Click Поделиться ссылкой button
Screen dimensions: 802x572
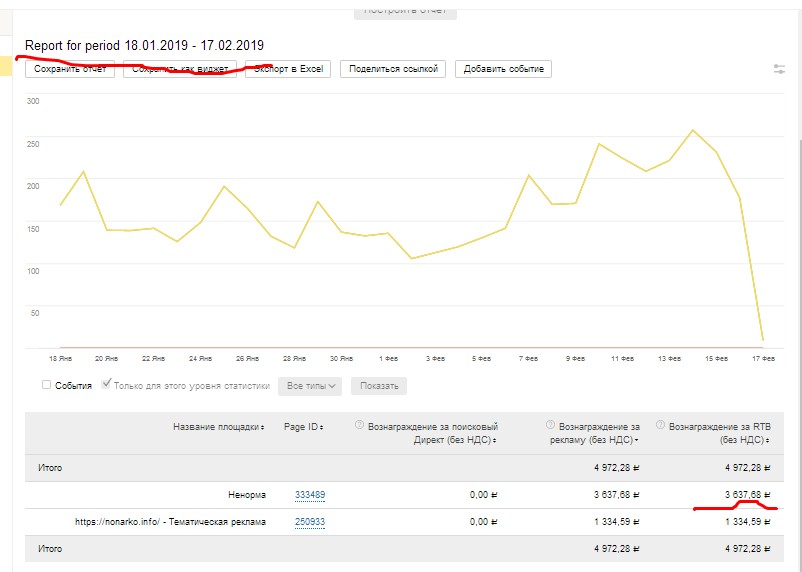coord(393,69)
